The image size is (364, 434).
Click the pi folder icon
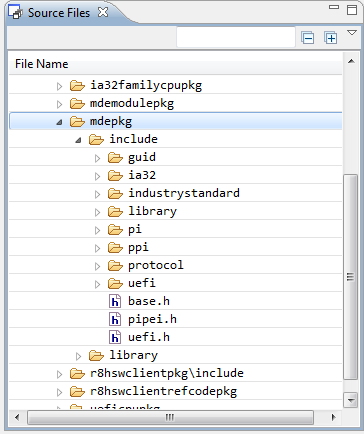point(115,230)
